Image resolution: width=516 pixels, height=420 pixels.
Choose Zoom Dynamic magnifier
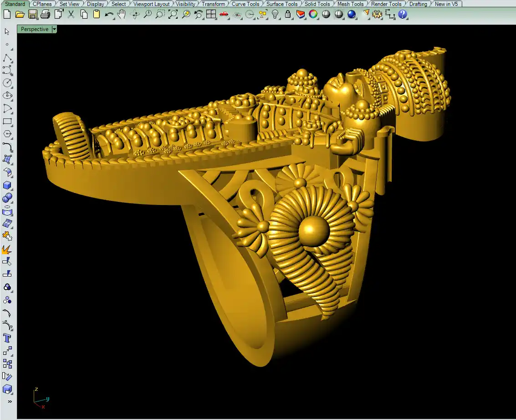tap(148, 15)
